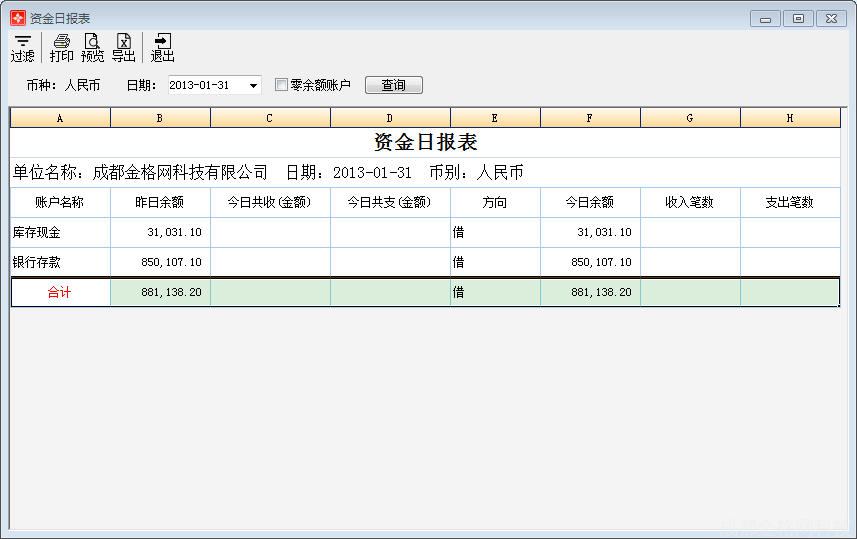
Task: Select column header A
Action: [x=60, y=118]
